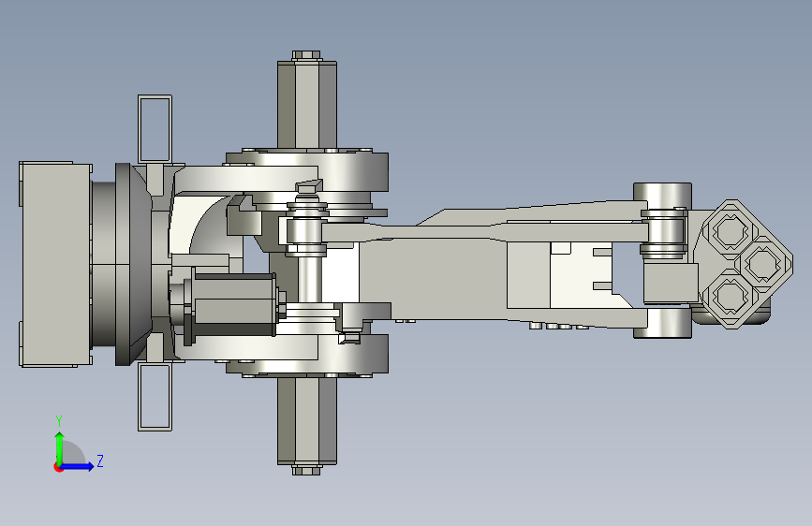Click the blue Z axis arrow of triad

(78, 466)
